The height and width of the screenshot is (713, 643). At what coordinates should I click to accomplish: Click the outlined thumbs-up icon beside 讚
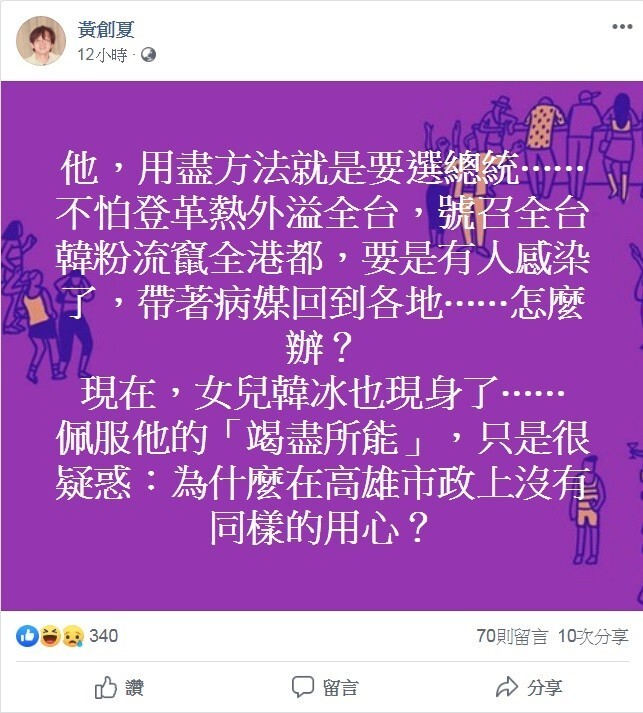pos(105,687)
